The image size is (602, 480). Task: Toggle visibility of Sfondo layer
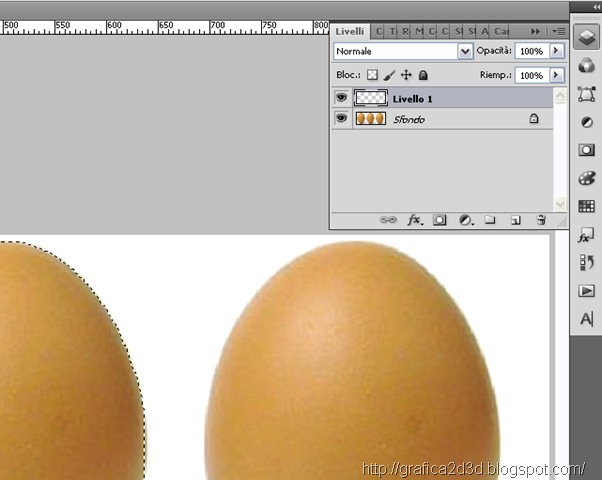[341, 119]
